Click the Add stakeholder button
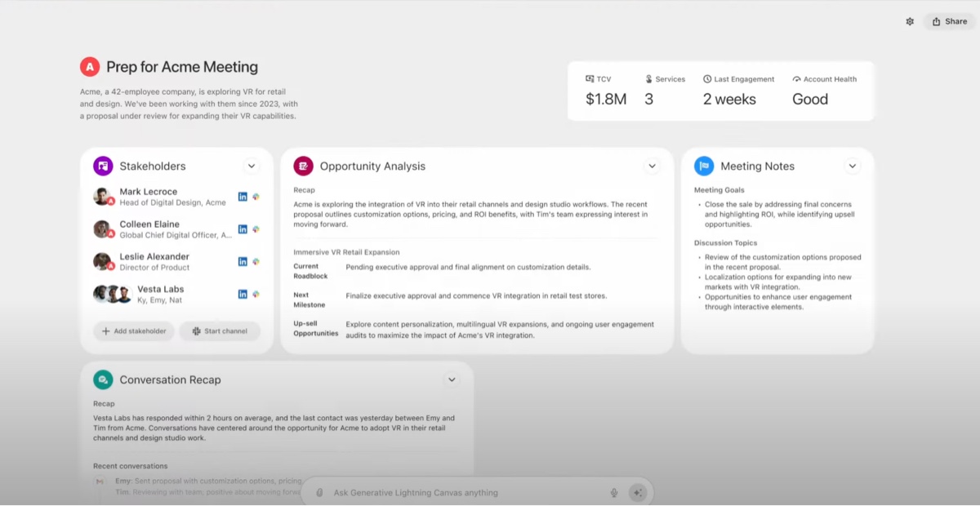The height and width of the screenshot is (506, 980). point(134,331)
